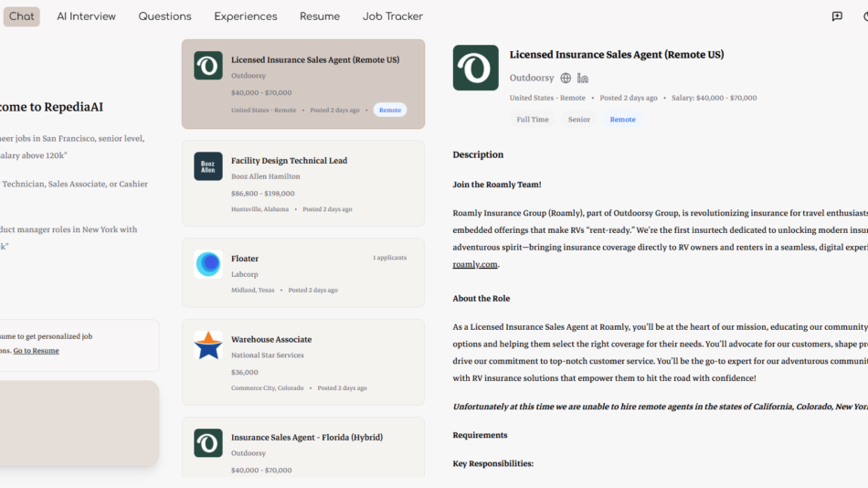Click Midland, Texas location text

coord(253,291)
